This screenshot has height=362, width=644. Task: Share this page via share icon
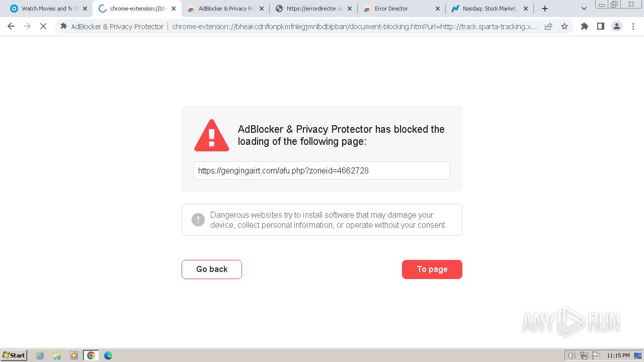(548, 27)
